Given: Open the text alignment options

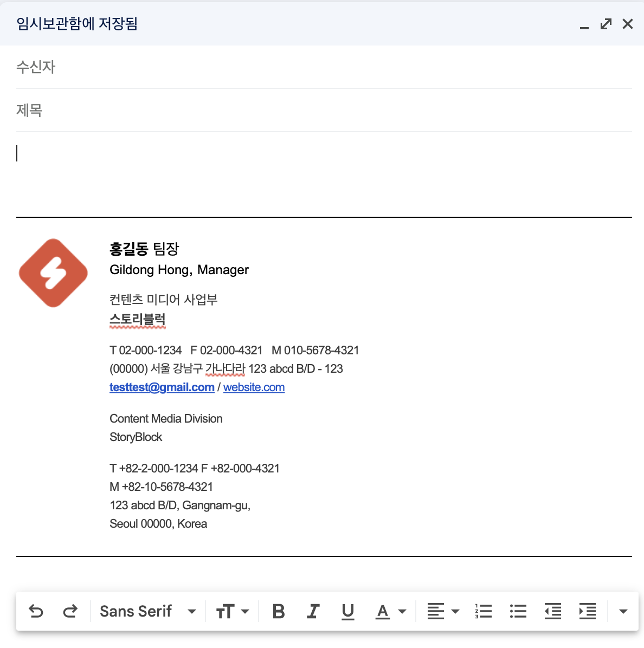Looking at the screenshot, I should pos(443,611).
